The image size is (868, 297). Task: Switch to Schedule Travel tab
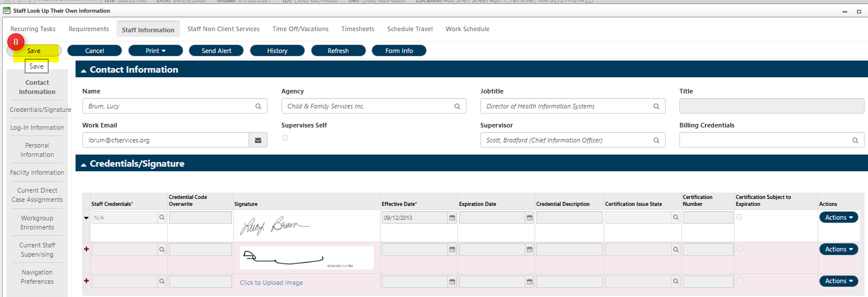pos(410,29)
